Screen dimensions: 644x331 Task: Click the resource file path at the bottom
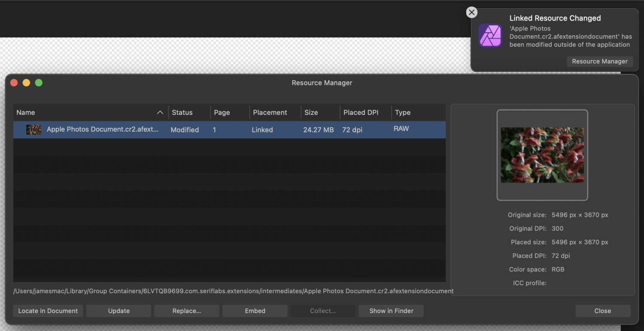pyautogui.click(x=234, y=291)
